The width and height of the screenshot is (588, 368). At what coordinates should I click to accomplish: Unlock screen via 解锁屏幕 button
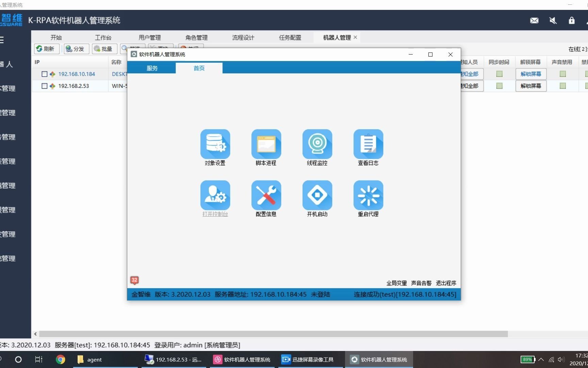point(530,74)
